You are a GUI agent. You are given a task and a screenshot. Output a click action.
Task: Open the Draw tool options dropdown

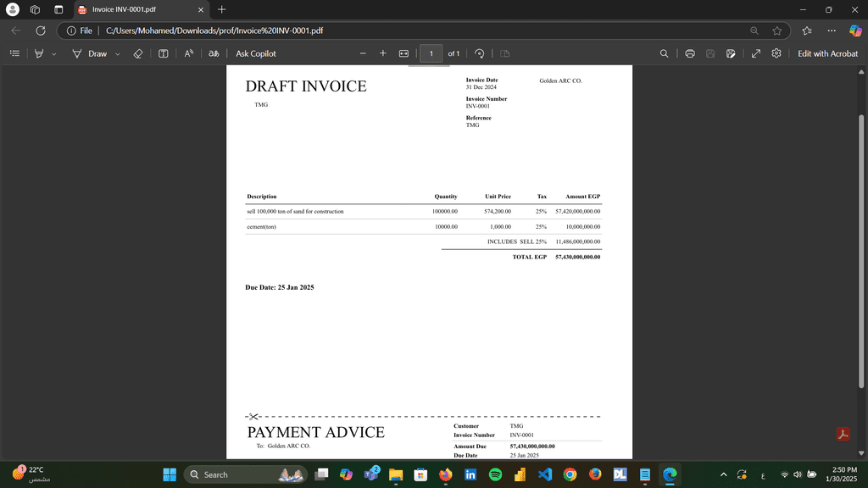pyautogui.click(x=117, y=54)
